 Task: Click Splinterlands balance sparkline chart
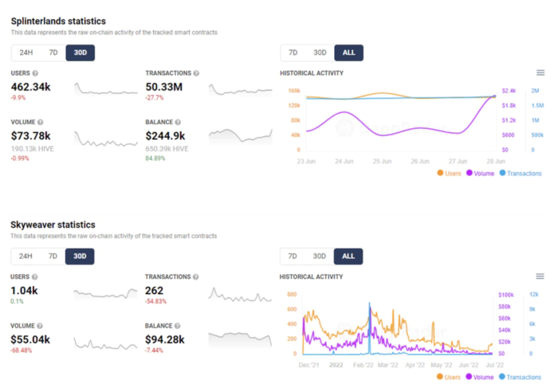(x=240, y=136)
